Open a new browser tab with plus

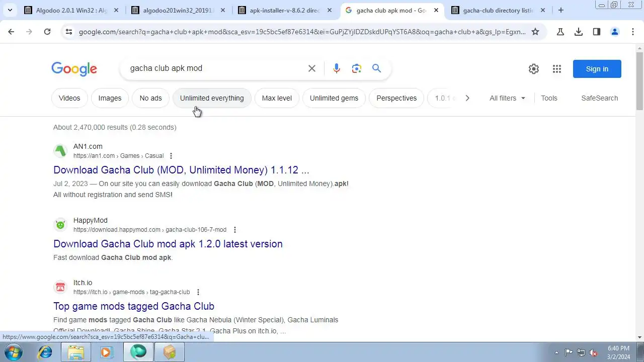(x=561, y=10)
